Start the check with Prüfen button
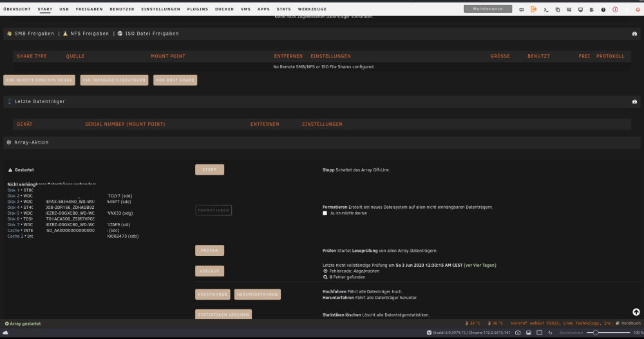The image size is (644, 339). tap(209, 250)
